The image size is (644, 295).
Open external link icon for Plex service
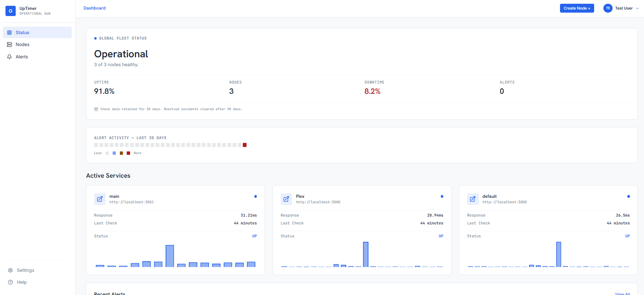(x=286, y=199)
